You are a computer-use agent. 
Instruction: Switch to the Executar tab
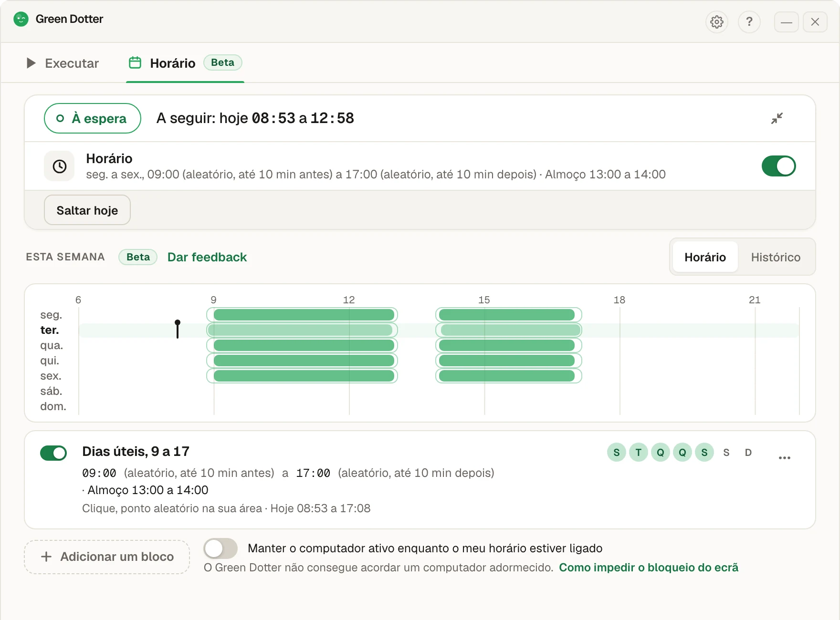click(x=63, y=63)
